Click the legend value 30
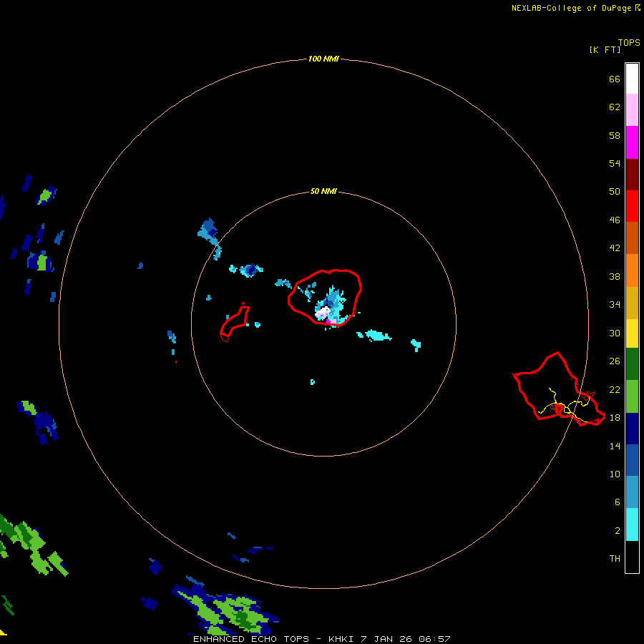Image resolution: width=644 pixels, height=644 pixels. pyautogui.click(x=615, y=333)
